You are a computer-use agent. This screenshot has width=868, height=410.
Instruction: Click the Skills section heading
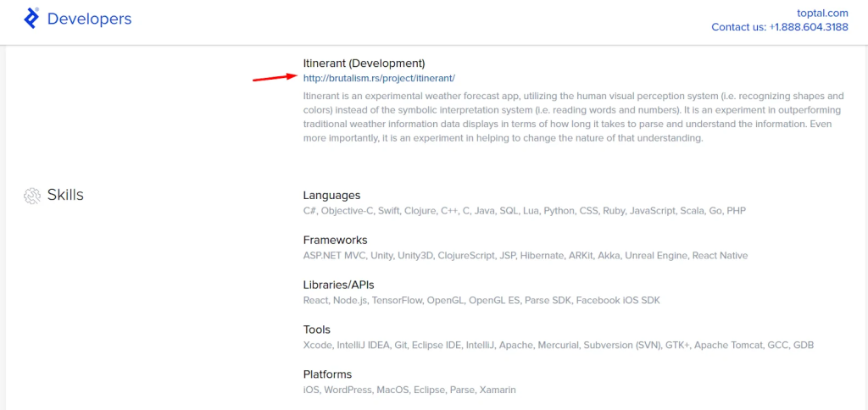click(65, 196)
